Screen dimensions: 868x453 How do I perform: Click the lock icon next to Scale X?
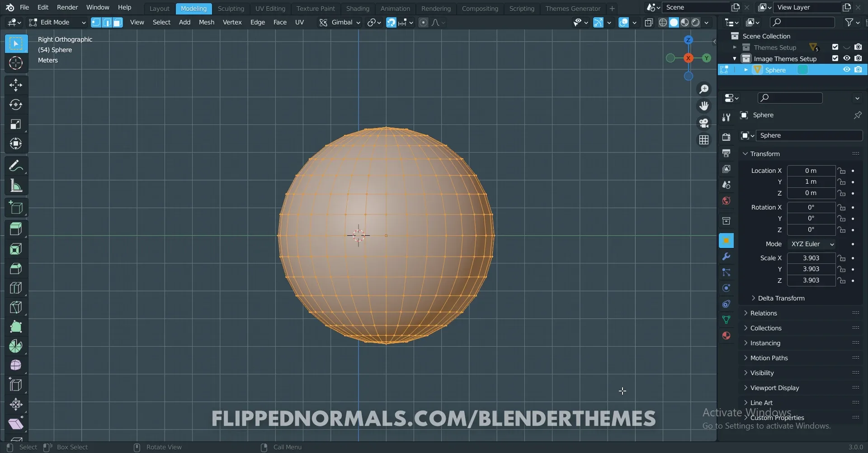click(842, 258)
